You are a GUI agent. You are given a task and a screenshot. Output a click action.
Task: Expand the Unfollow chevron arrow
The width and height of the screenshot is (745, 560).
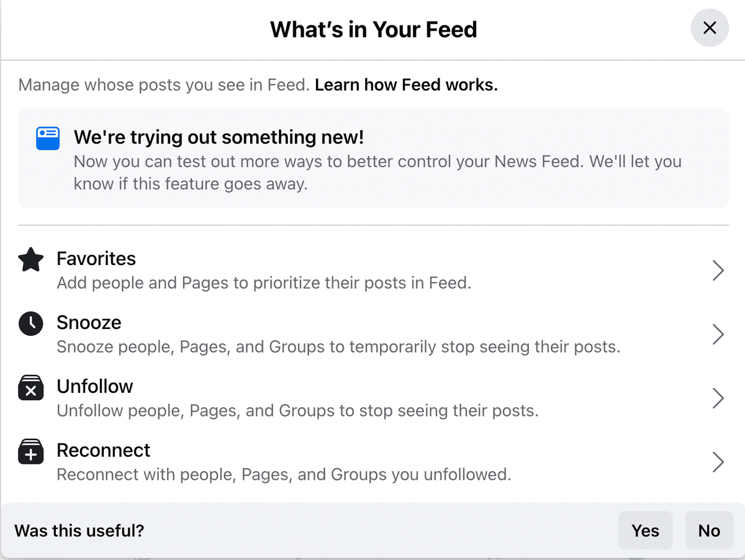tap(718, 398)
